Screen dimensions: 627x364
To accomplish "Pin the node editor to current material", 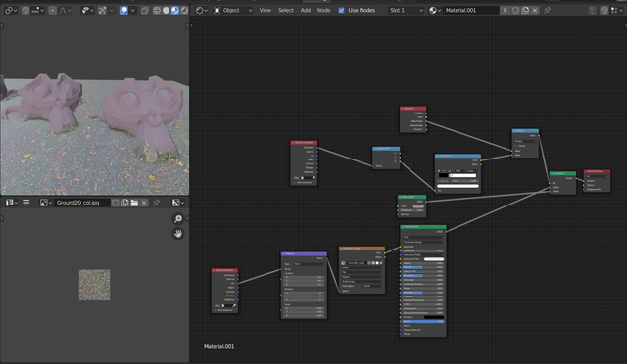I will point(547,11).
